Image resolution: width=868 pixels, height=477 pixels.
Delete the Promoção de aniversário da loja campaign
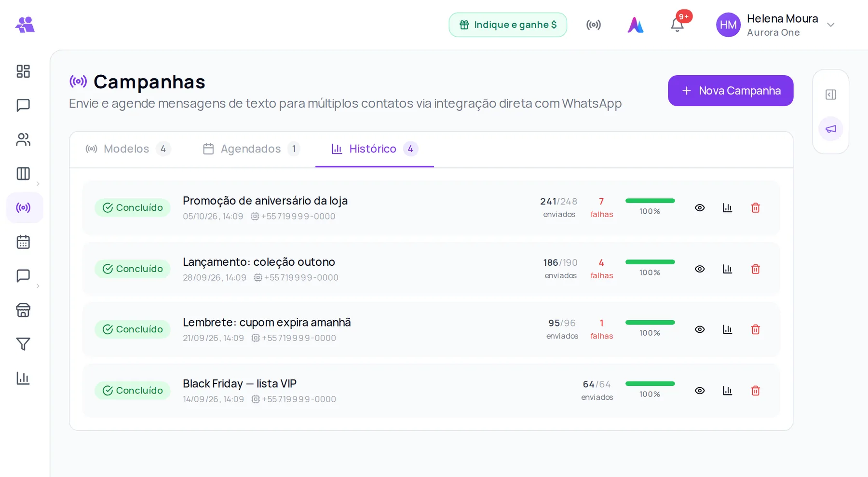756,208
